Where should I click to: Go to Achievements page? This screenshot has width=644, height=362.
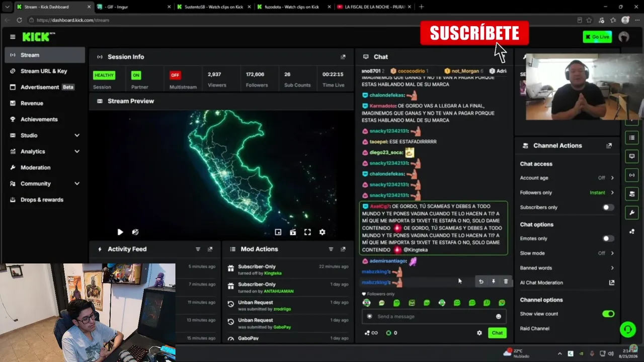(45, 119)
